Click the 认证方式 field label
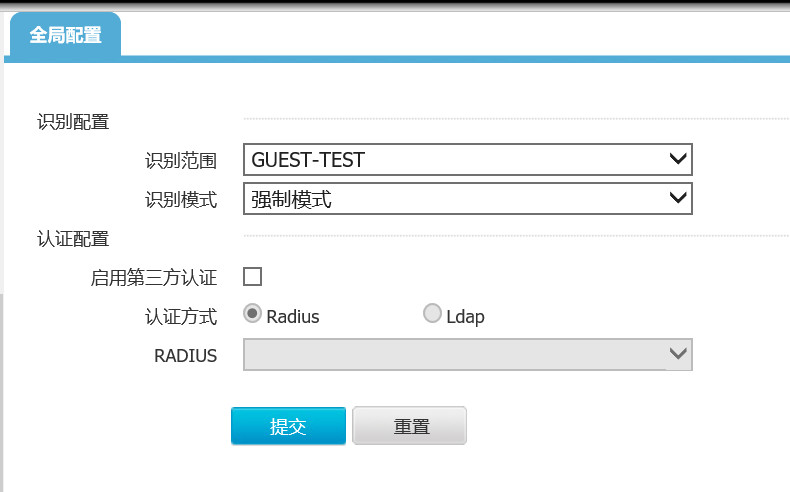 click(x=181, y=316)
